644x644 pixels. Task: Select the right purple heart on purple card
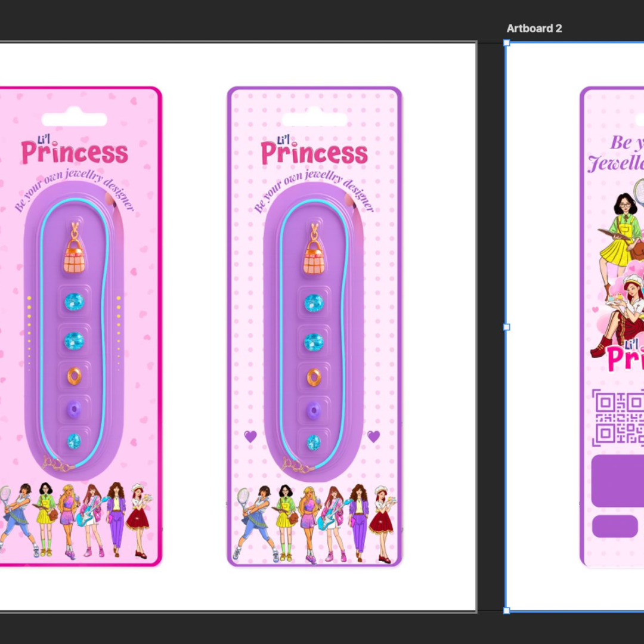click(373, 436)
